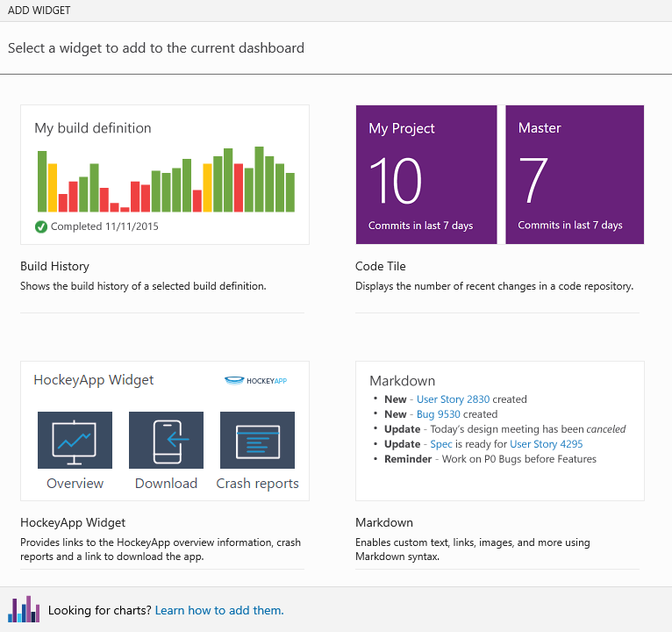Screen dimensions: 672x632
Task: Click the Reminder line in Markdown preview
Action: 490,459
